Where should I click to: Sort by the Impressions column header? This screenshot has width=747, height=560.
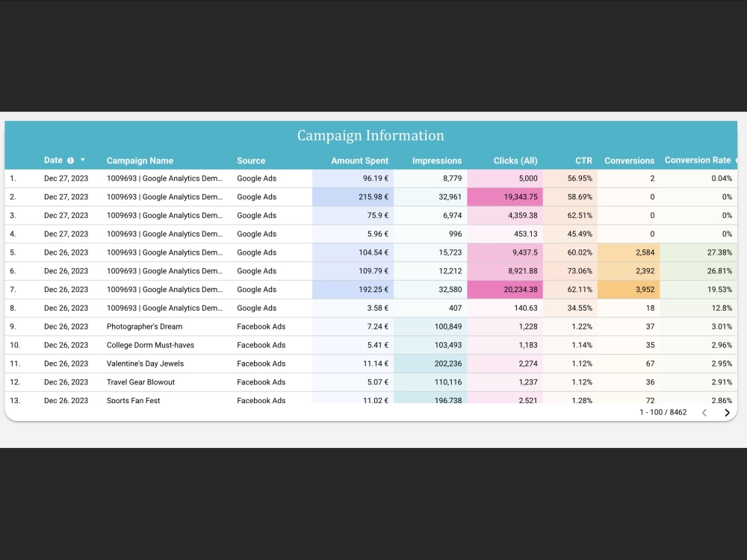click(x=437, y=160)
